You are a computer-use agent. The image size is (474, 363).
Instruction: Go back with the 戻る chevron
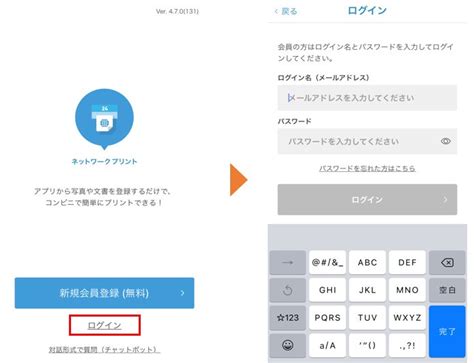(x=286, y=11)
